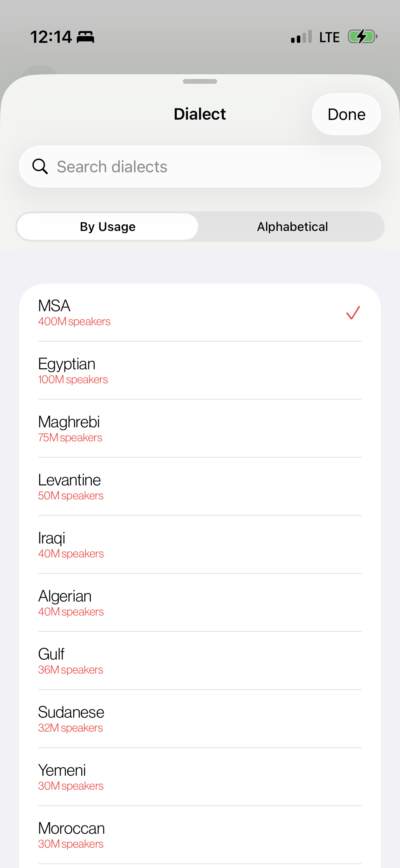Screen dimensions: 400x868
Task: Select the Maghrebi dialect option
Action: tap(200, 428)
